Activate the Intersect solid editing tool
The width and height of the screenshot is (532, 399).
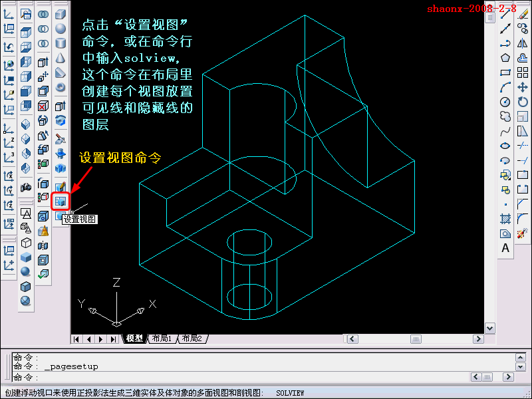(43, 43)
